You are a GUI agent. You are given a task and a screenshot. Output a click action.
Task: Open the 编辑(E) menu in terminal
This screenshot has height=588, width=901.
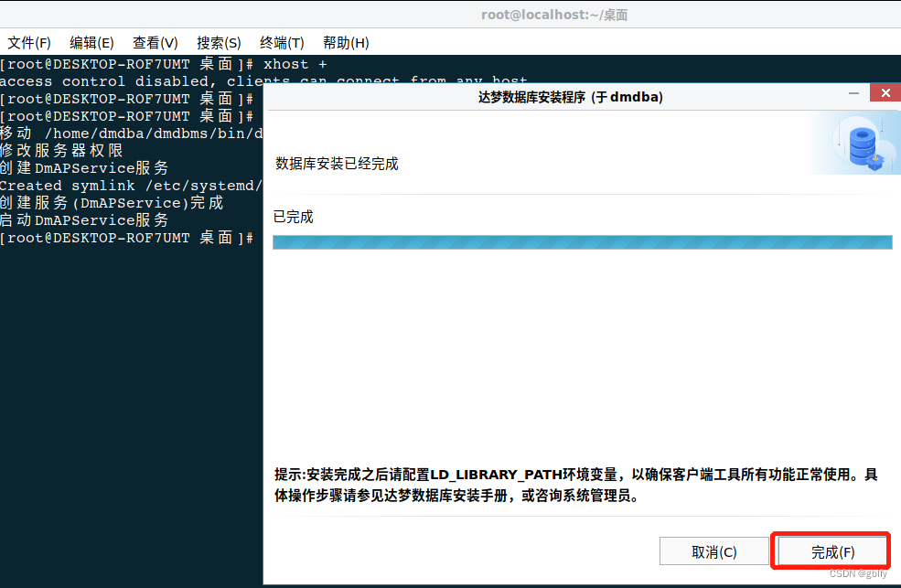click(91, 43)
